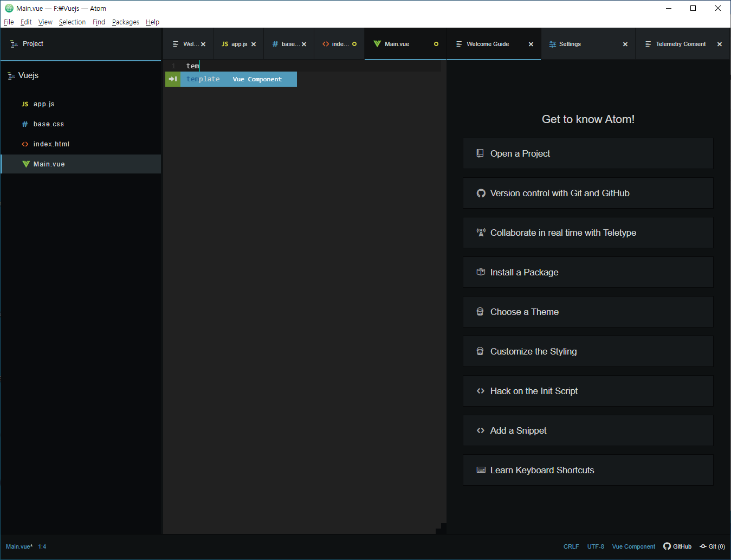Image resolution: width=731 pixels, height=560 pixels.
Task: Change the Vue Component grammar in status bar
Action: (x=633, y=546)
